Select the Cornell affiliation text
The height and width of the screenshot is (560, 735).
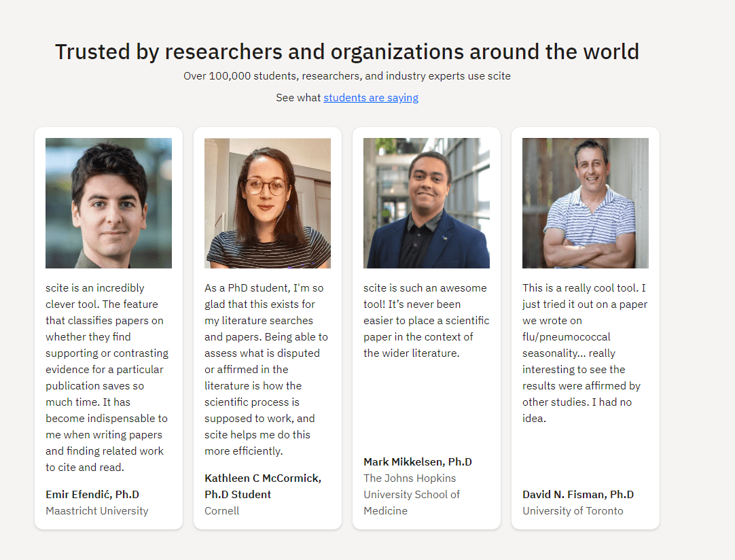click(221, 510)
